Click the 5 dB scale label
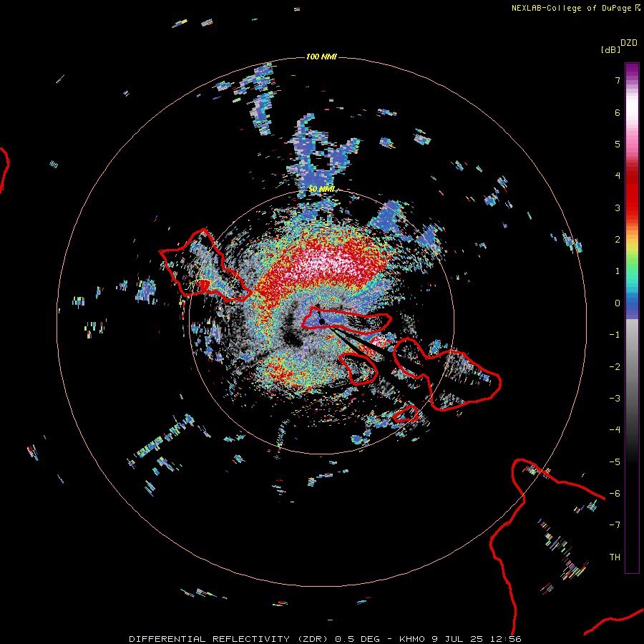Viewport: 644px width, 644px height. [x=618, y=144]
